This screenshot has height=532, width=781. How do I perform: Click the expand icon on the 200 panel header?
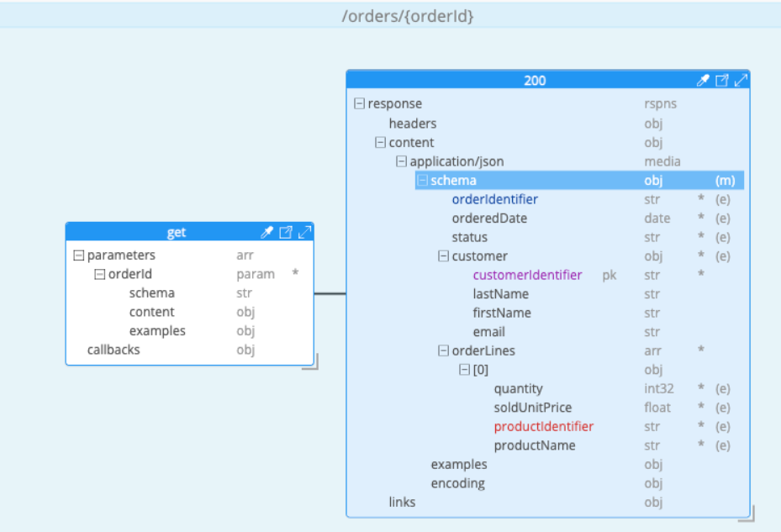tap(741, 80)
